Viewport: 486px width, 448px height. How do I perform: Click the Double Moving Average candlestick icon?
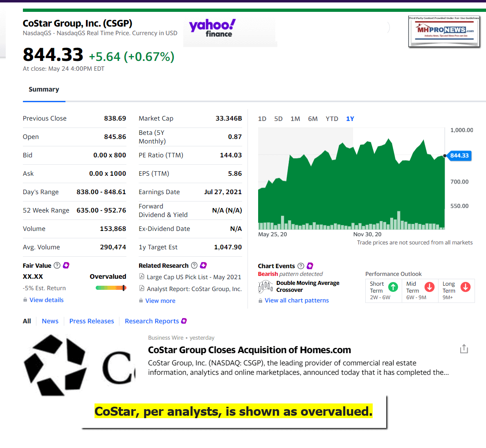(265, 286)
